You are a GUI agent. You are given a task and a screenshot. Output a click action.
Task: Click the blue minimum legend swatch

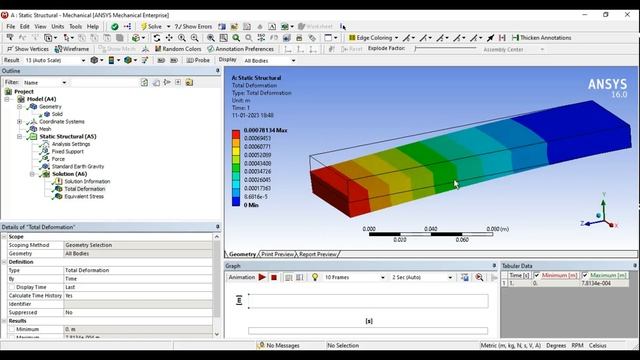236,201
